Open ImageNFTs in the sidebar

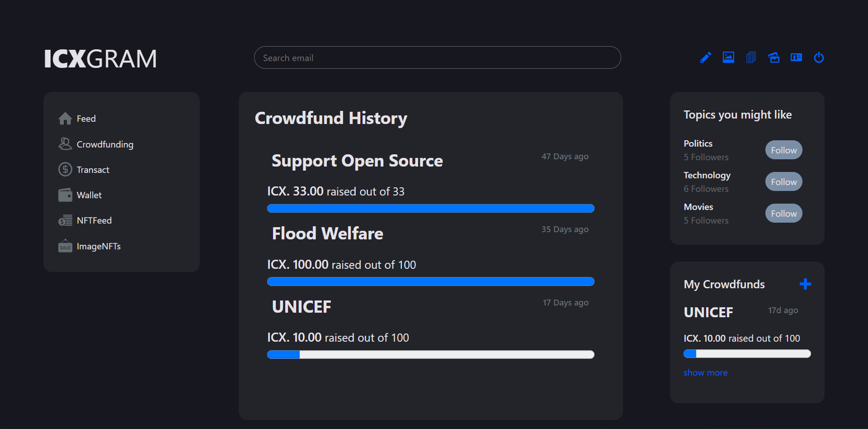(x=99, y=246)
